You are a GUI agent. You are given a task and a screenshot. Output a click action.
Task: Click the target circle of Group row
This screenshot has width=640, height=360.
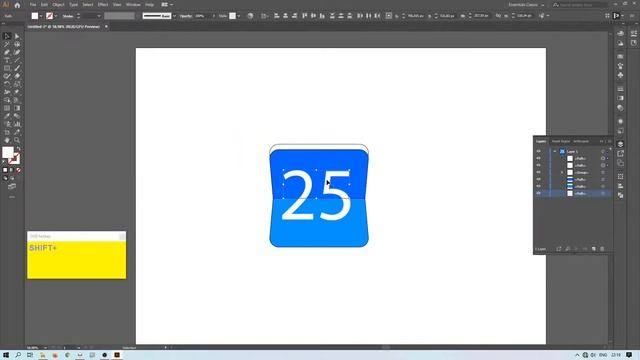coord(603,172)
